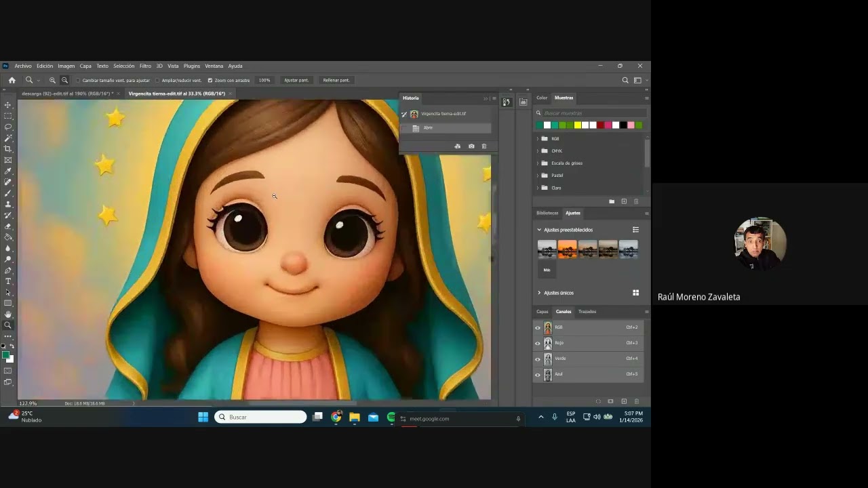Select the Lasso tool

click(x=8, y=127)
